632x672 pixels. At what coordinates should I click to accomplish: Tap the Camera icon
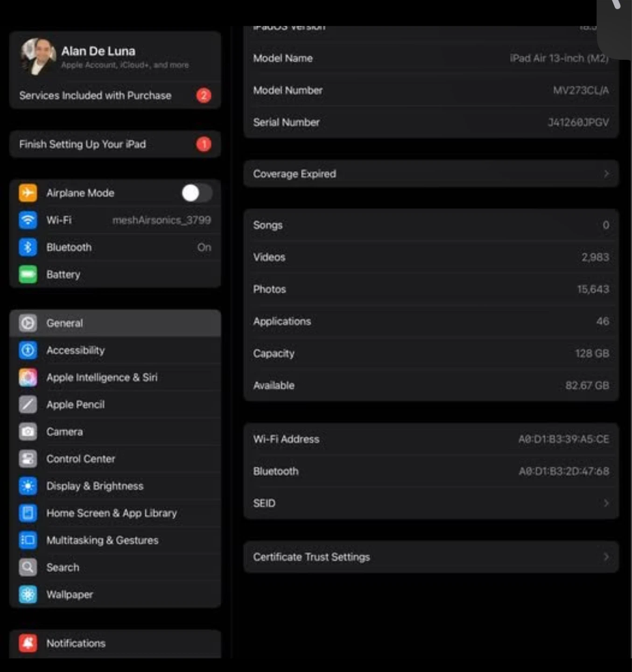(x=28, y=432)
